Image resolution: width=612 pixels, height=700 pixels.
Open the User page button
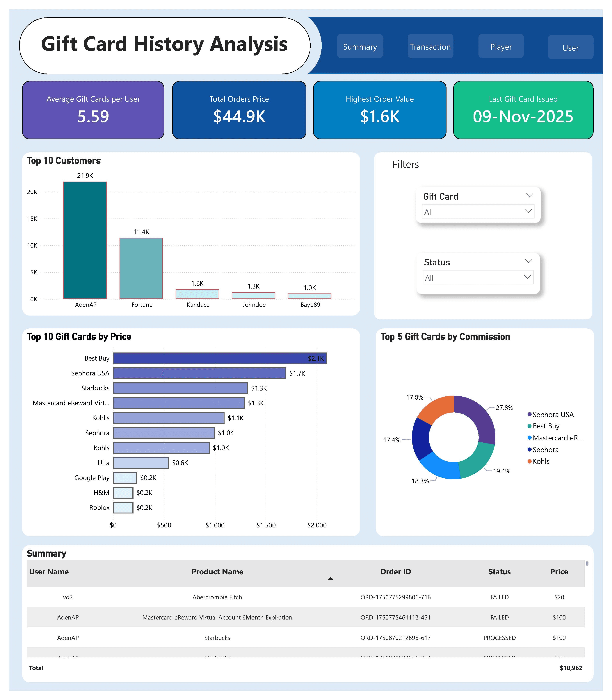pos(570,48)
